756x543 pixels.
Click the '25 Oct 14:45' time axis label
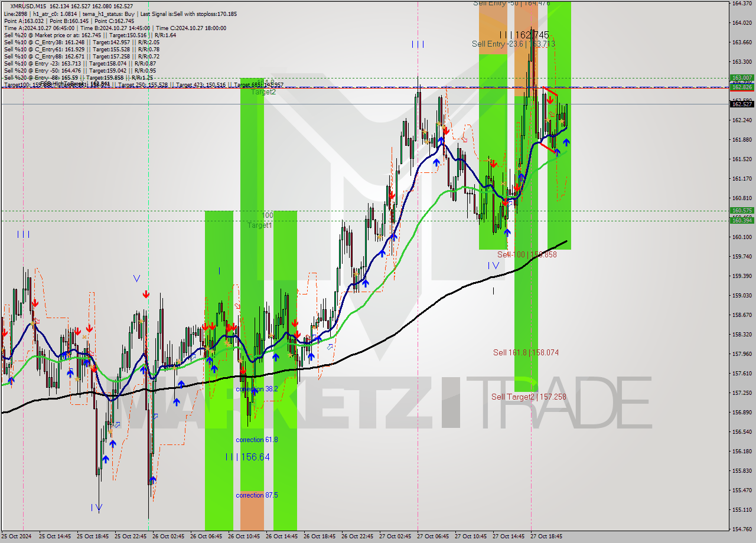55,537
